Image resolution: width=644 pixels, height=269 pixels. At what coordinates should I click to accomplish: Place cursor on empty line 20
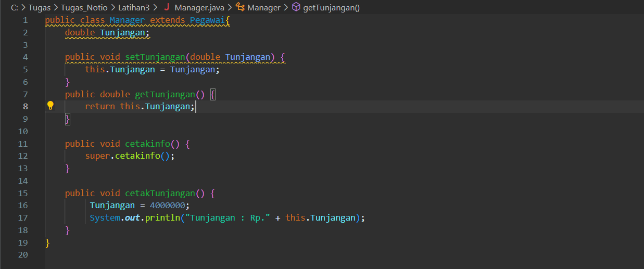344,255
